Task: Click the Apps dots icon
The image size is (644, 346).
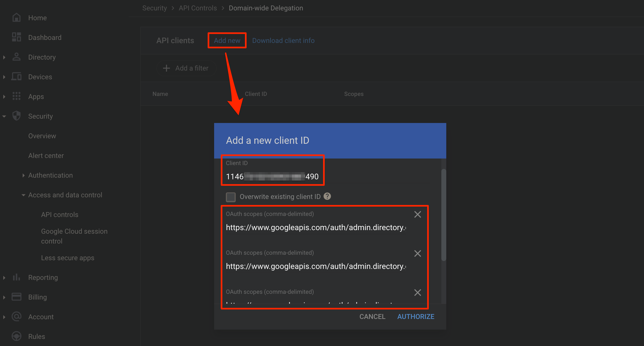Action: coord(16,96)
